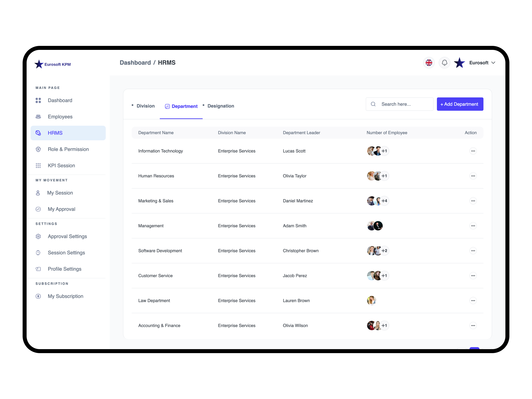The width and height of the screenshot is (532, 399).
Task: Click the Add Department button
Action: 460,104
